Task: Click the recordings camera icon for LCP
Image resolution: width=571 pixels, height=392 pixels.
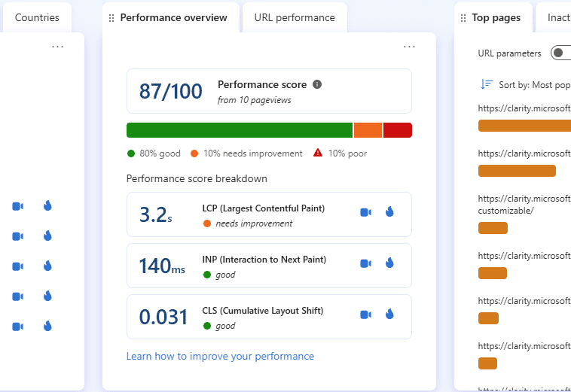Action: pos(365,212)
